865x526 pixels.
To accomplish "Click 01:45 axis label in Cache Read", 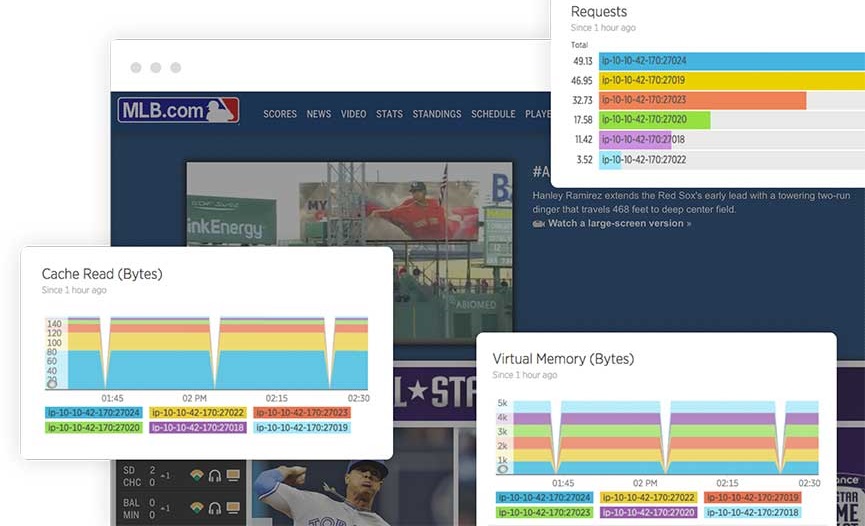I will coord(112,398).
